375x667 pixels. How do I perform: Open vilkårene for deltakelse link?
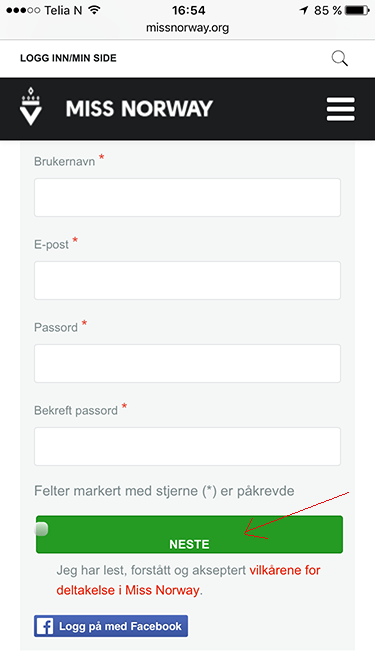pos(188,580)
